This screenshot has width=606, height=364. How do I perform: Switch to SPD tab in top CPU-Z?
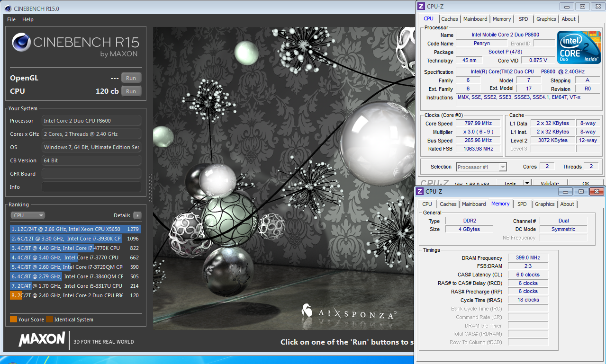click(x=524, y=19)
